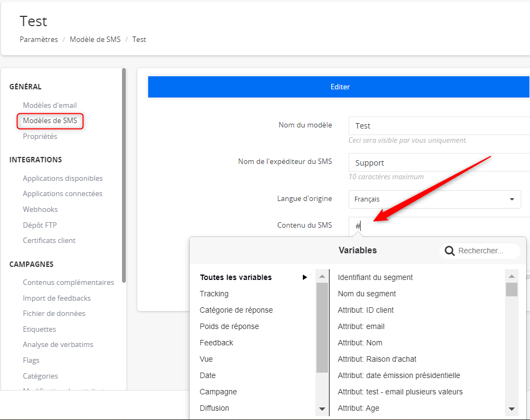This screenshot has height=420, width=530.
Task: Click Modèle de SMS breadcrumb link
Action: click(x=95, y=39)
